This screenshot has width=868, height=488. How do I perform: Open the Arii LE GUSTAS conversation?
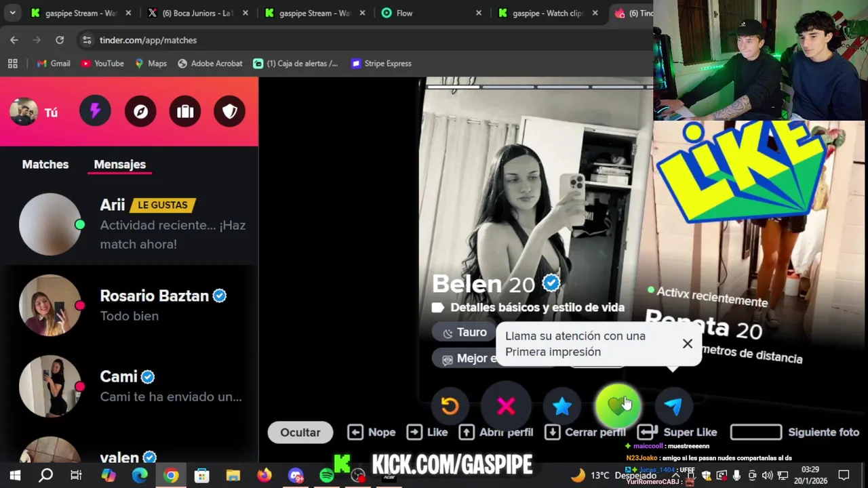click(129, 224)
